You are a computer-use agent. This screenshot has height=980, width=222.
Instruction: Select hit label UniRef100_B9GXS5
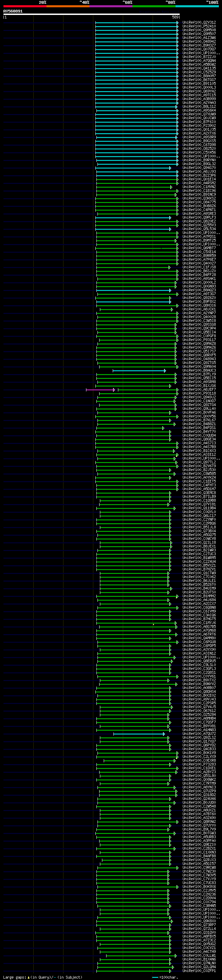(199, 141)
